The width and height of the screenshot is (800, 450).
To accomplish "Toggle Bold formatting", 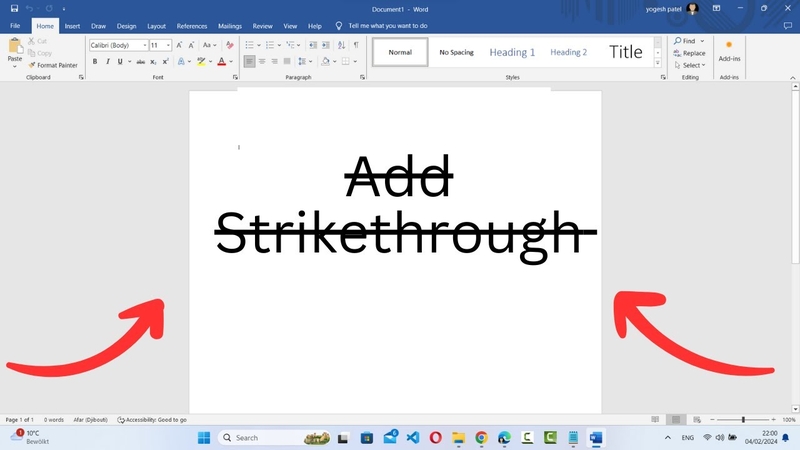I will (95, 62).
